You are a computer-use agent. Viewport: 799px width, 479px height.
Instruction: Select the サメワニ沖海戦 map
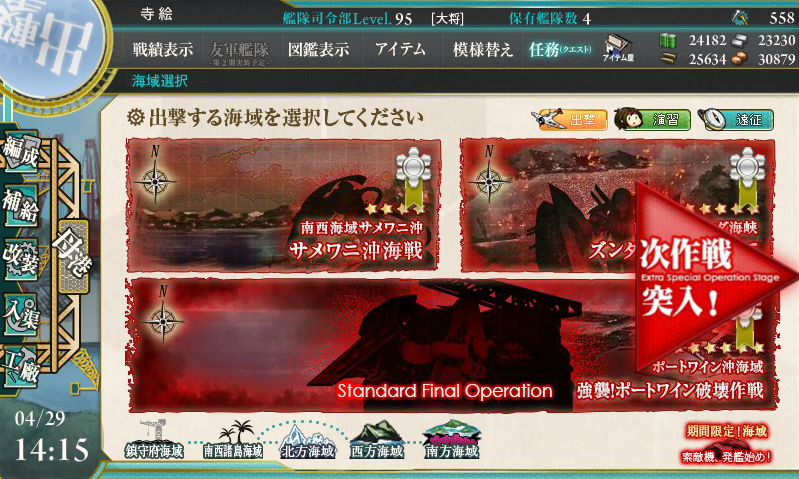point(283,204)
